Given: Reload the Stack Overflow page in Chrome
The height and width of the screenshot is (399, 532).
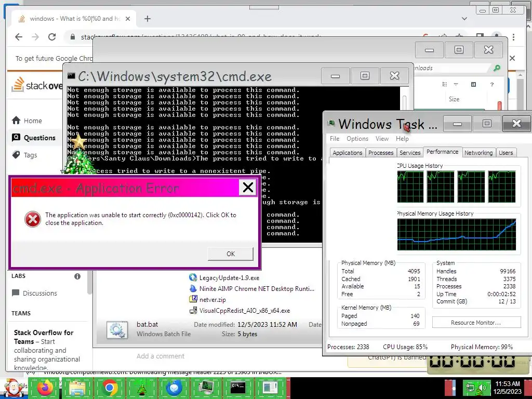Looking at the screenshot, I should [x=52, y=37].
